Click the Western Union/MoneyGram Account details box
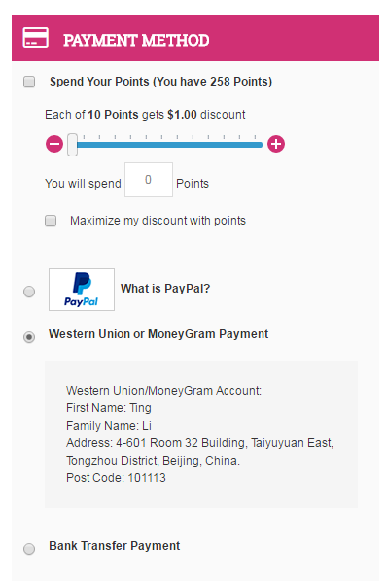 coord(201,434)
